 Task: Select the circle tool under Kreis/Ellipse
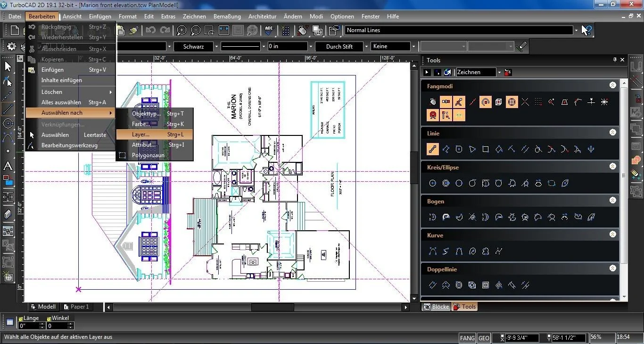(432, 183)
